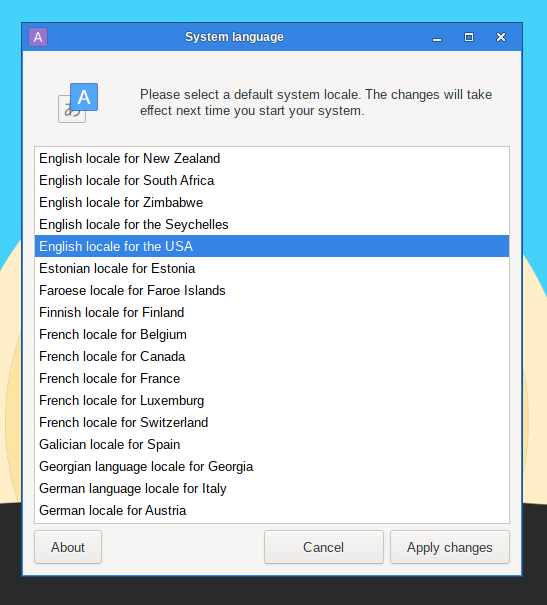Select Faroese locale for Faroe Islands
547x605 pixels.
point(272,290)
